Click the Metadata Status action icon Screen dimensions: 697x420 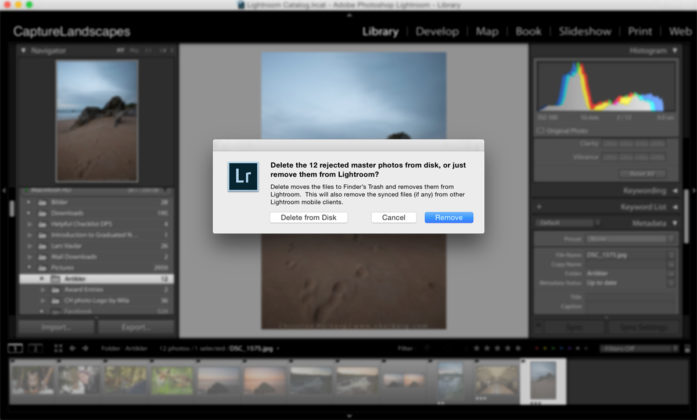671,283
